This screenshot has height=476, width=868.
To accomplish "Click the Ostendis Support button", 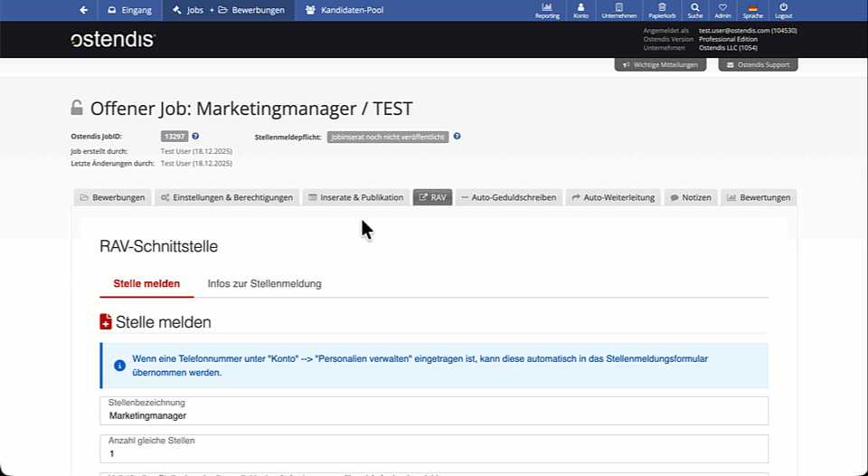I will point(758,65).
